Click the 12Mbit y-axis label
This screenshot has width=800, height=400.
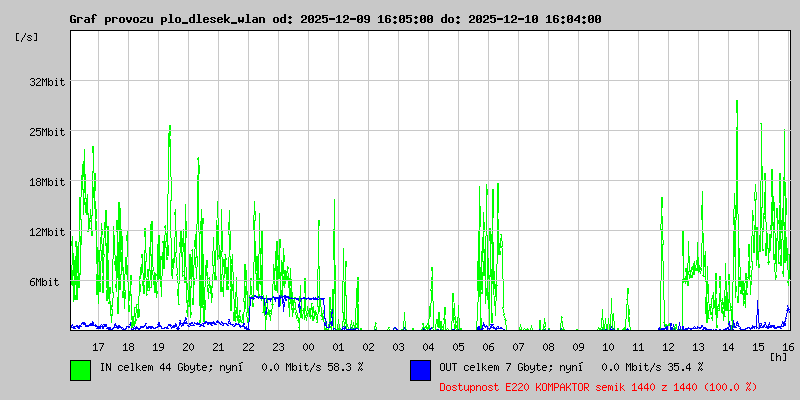tap(47, 232)
